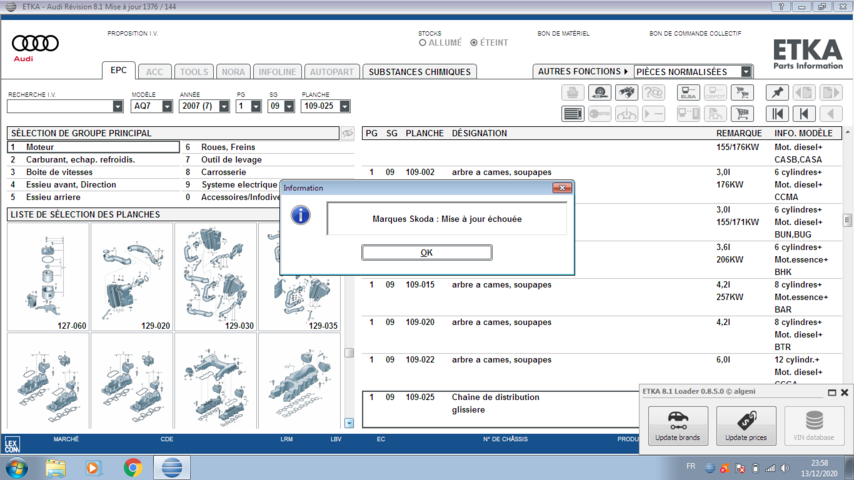Open the binoculars search tool
Screen dimensions: 854x480
click(x=626, y=93)
